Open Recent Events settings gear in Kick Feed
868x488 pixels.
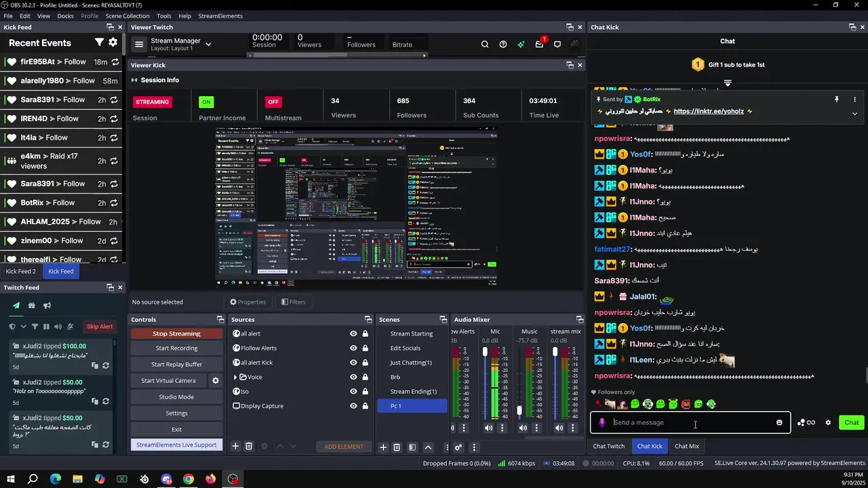113,43
